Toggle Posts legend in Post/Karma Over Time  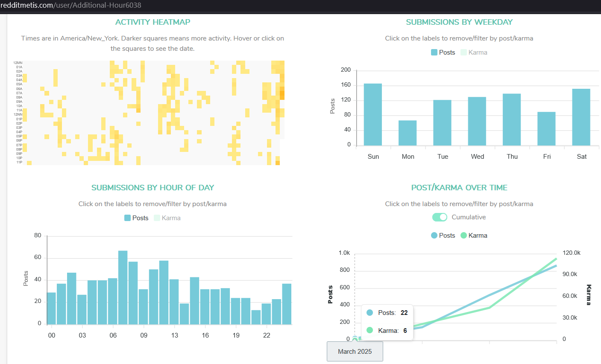click(x=443, y=236)
